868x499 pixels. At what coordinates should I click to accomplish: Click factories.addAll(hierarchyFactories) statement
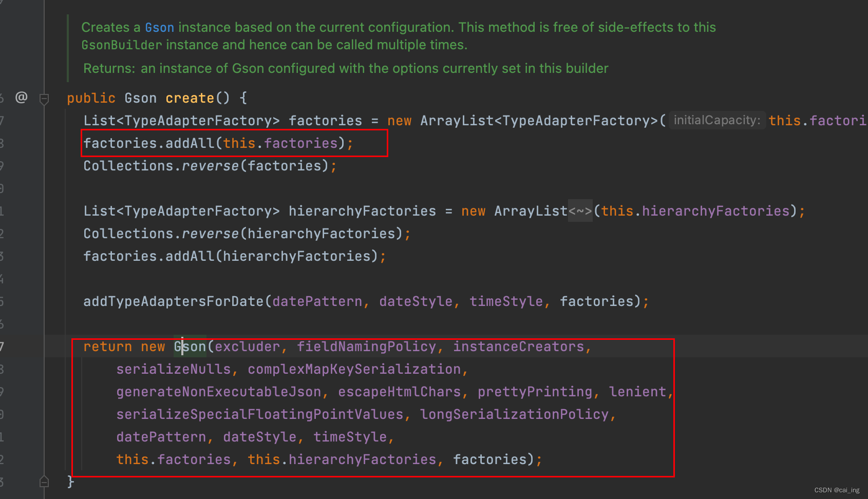[x=234, y=256]
